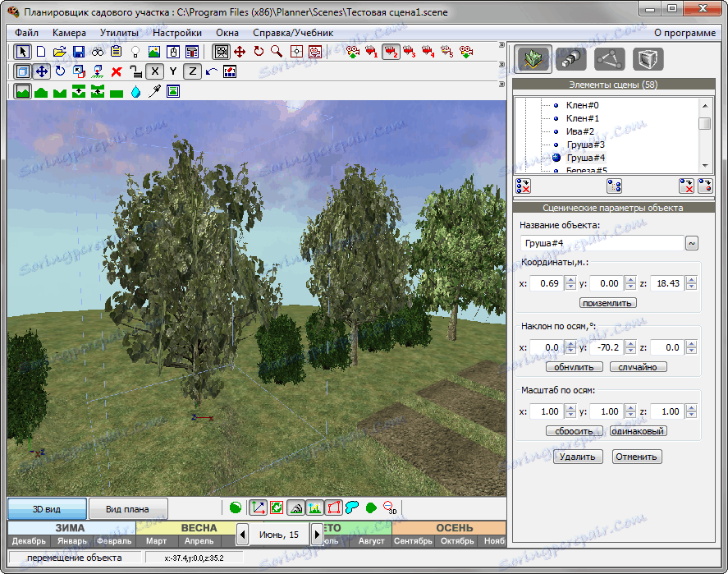The width and height of the screenshot is (728, 574).
Task: Adjust the X coordinate spinner arrows
Action: [x=570, y=283]
